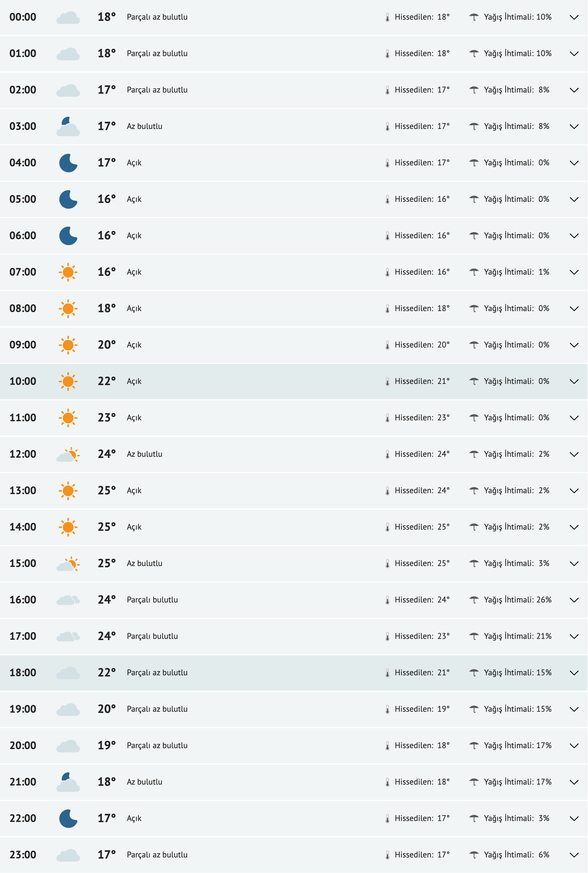Click the highlighted 18:00 hour row
This screenshot has width=588, height=873.
[23, 672]
